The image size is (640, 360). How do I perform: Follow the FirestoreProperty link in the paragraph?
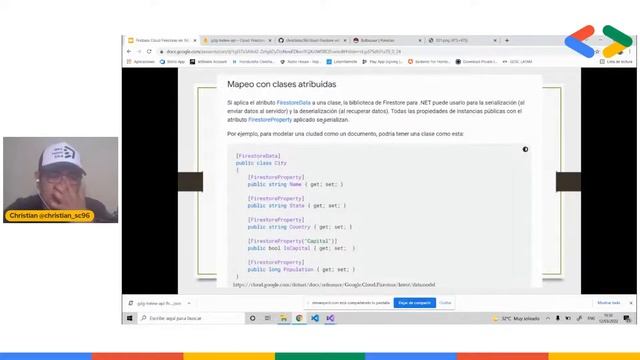tap(270, 120)
